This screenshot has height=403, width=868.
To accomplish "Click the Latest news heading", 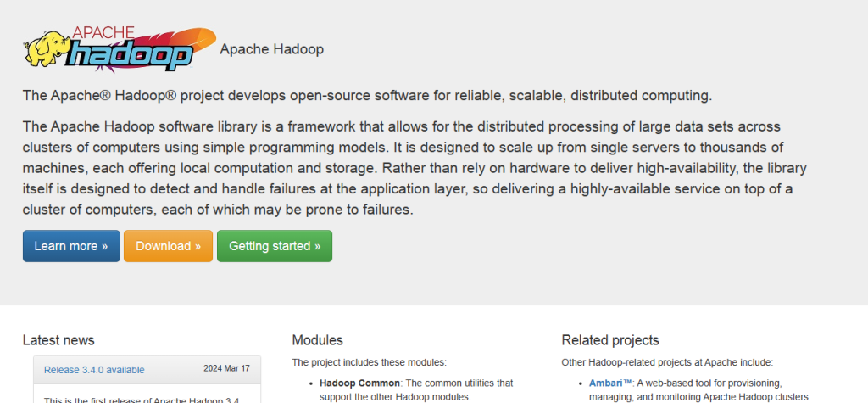I will tap(58, 340).
